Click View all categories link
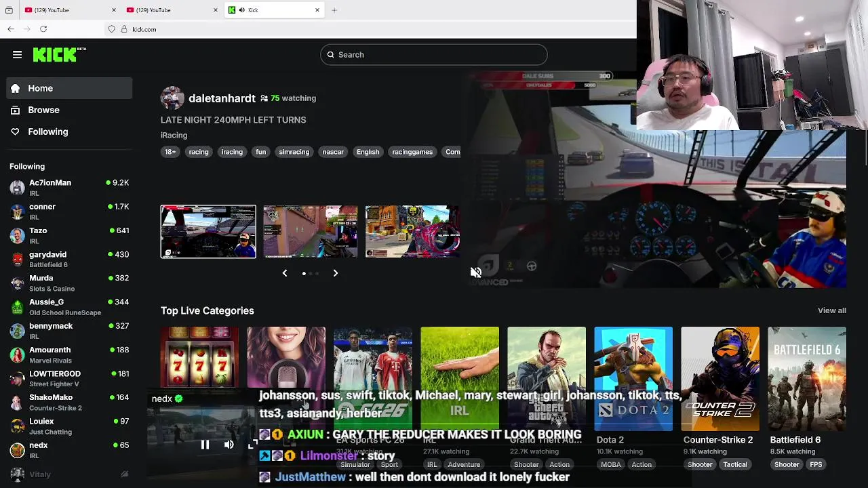 831,310
